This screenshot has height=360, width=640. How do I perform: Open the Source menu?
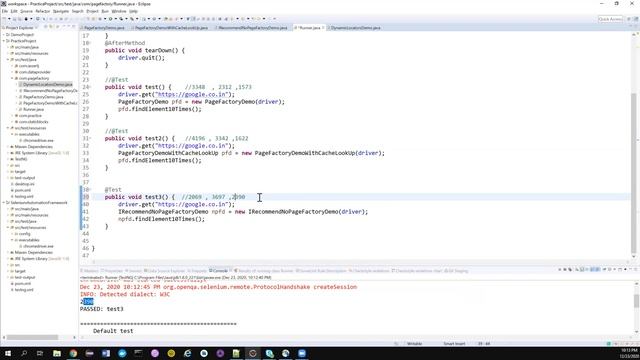[27, 11]
